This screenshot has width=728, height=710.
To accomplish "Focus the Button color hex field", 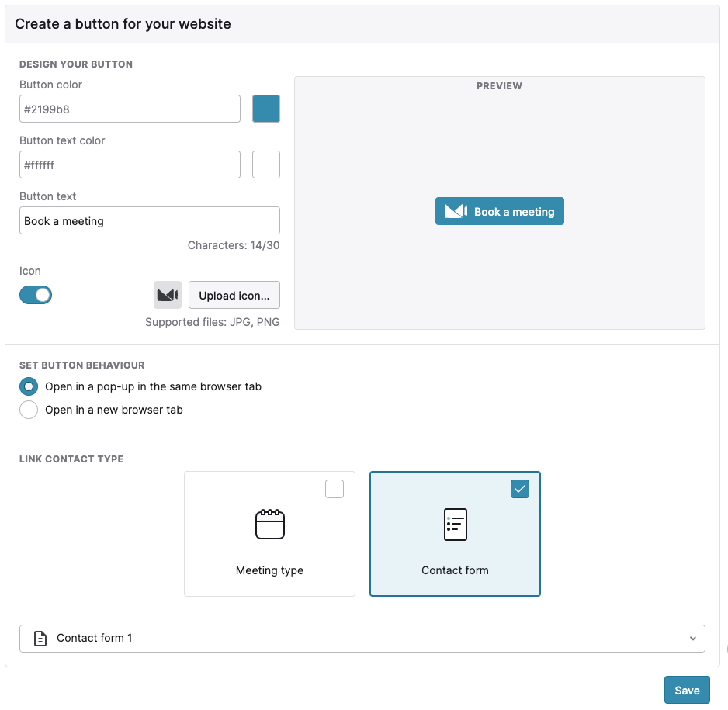I will (130, 109).
